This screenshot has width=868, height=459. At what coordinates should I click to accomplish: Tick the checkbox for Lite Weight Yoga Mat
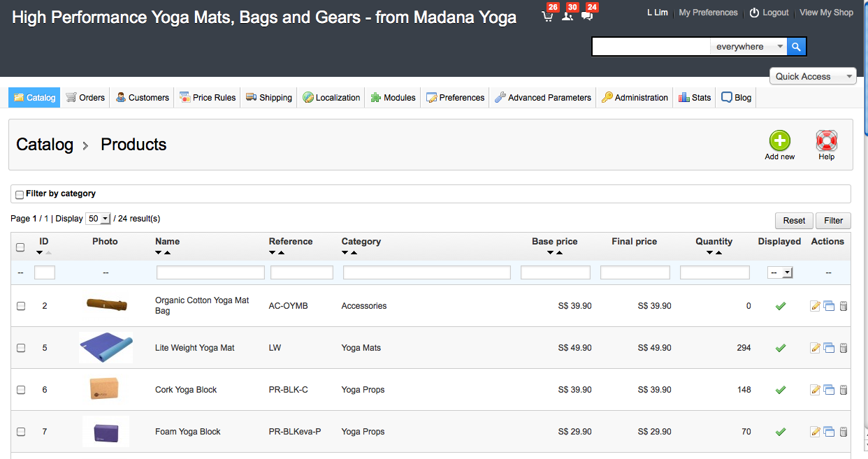pos(21,348)
